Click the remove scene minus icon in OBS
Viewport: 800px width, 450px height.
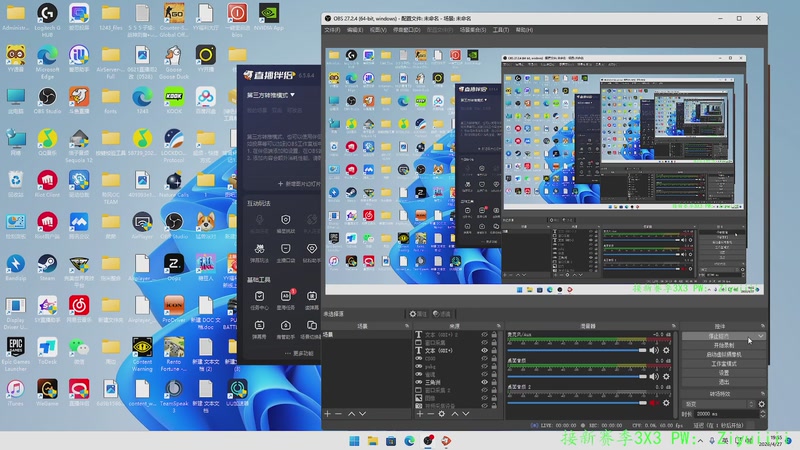[x=338, y=414]
